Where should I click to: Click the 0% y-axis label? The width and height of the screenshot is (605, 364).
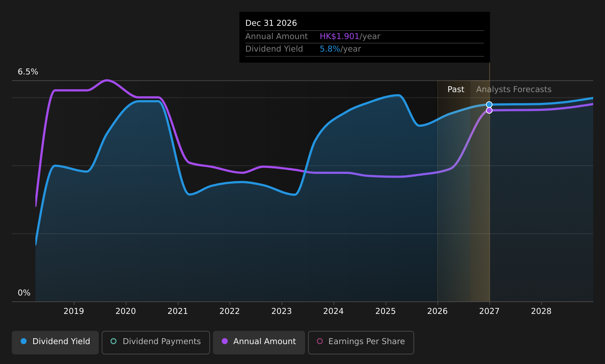(x=24, y=293)
